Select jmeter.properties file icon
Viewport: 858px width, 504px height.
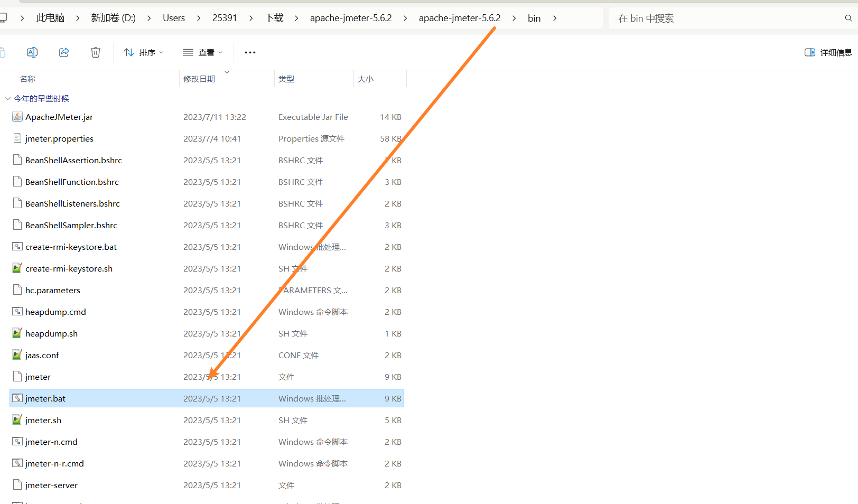click(17, 138)
